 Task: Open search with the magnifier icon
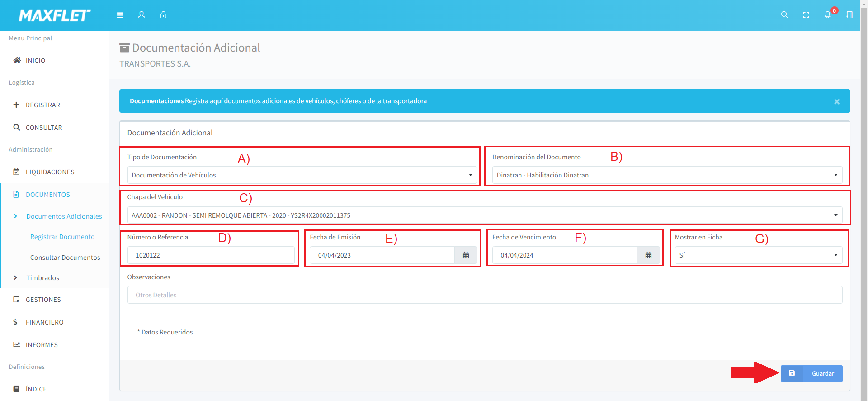784,15
